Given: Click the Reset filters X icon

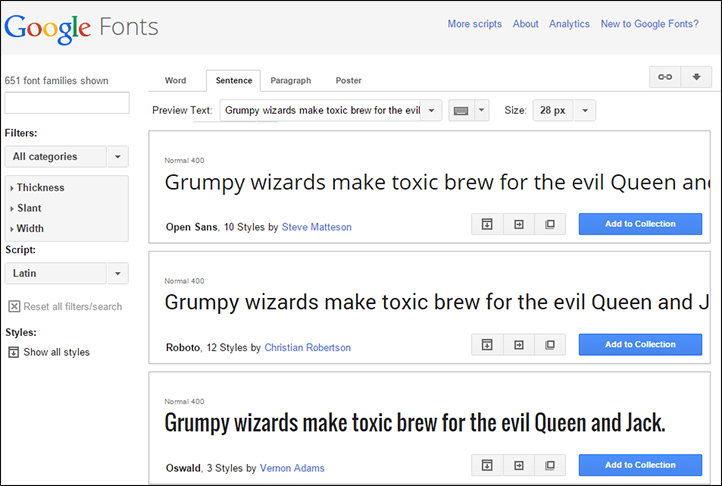Looking at the screenshot, I should [14, 306].
